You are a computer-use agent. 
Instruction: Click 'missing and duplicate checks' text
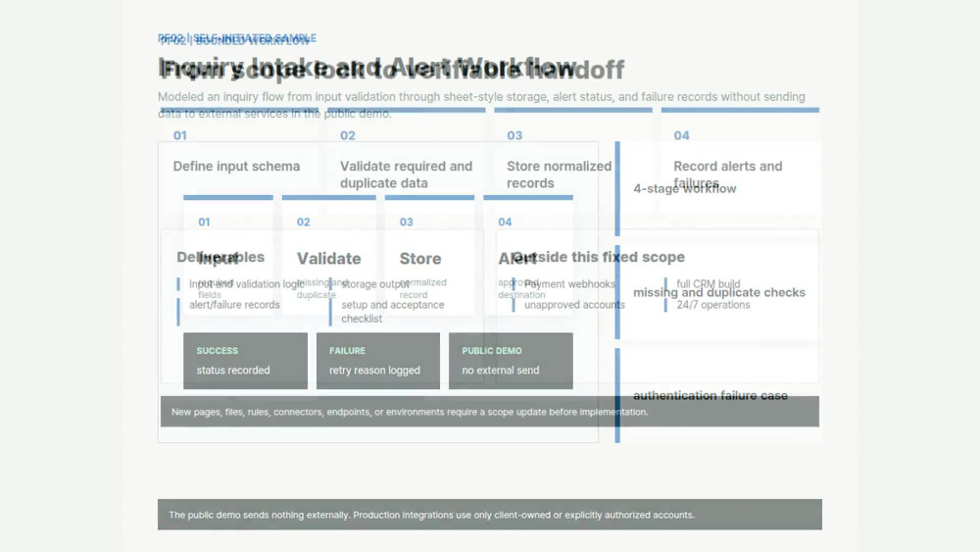[x=718, y=292]
